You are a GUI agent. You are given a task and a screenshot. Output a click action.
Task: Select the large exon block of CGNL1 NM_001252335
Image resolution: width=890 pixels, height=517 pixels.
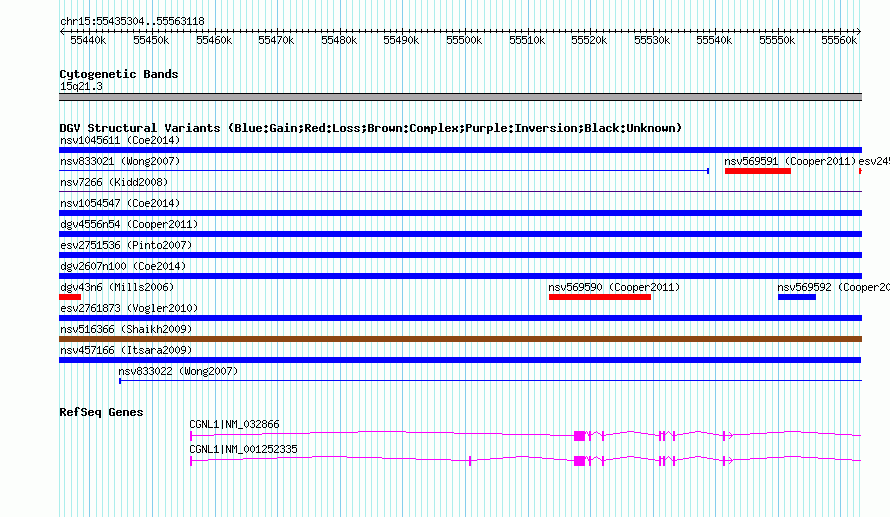(580, 461)
